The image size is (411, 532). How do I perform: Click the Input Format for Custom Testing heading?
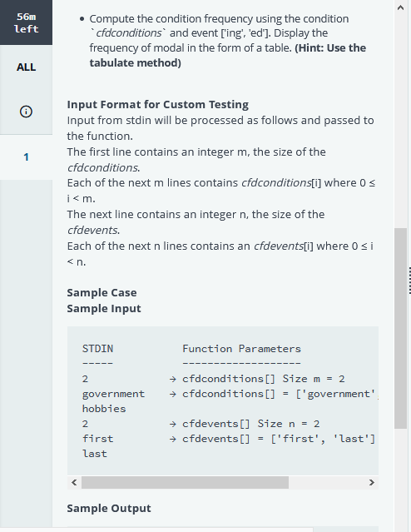[x=158, y=105]
